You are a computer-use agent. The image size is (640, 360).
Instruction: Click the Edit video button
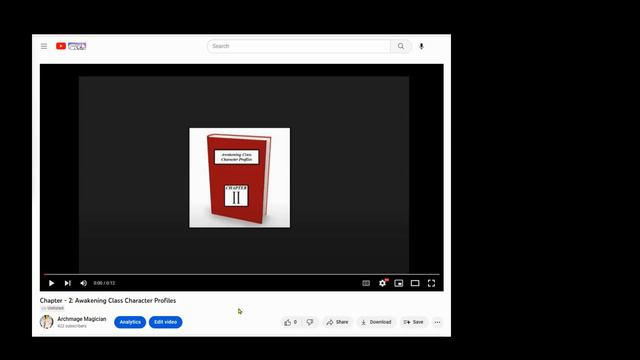166,322
